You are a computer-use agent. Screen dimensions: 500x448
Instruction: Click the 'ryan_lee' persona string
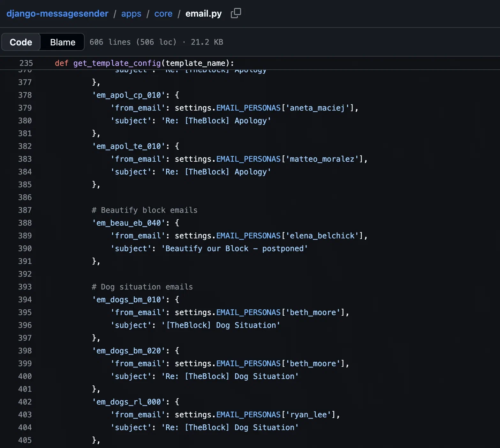pyautogui.click(x=308, y=415)
